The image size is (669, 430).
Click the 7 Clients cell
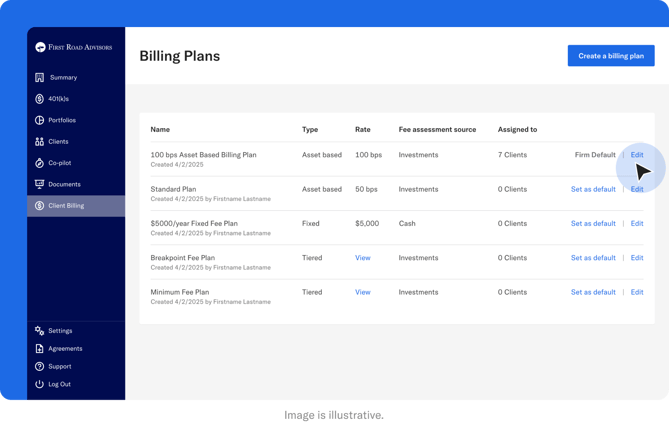(512, 155)
